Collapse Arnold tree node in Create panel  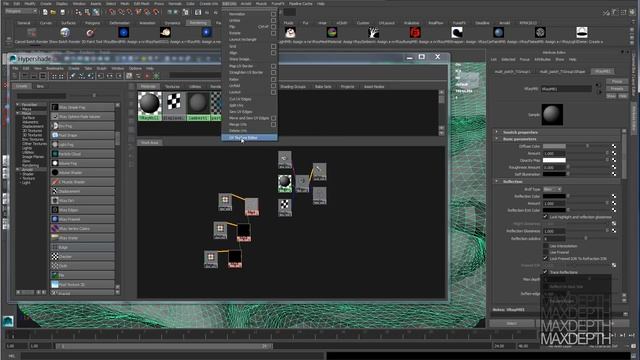(x=18, y=169)
